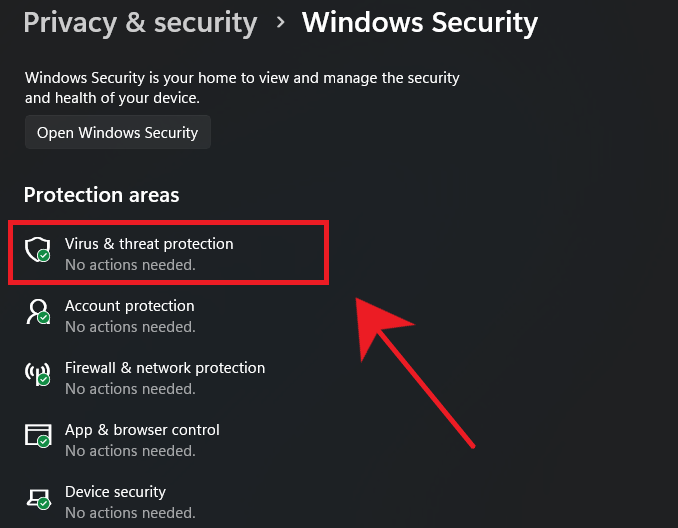The height and width of the screenshot is (528, 678).
Task: Click status text under App & browser control
Action: [130, 451]
